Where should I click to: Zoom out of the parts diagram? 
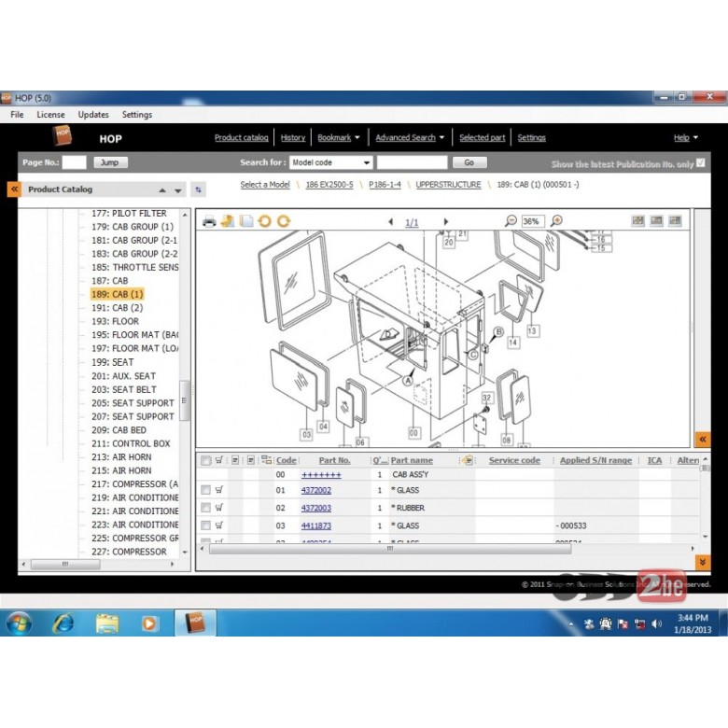[511, 221]
